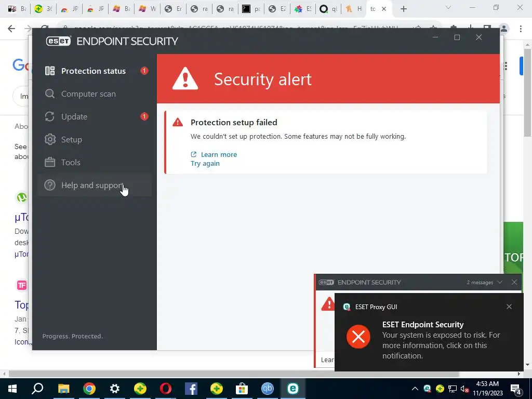Click the Learn more link
The image size is (532, 399).
pyautogui.click(x=219, y=154)
